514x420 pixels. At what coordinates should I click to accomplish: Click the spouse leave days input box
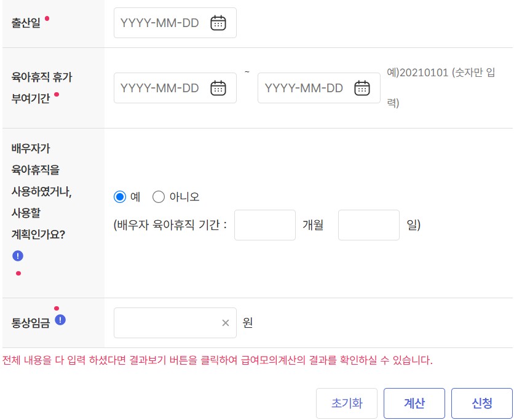369,225
